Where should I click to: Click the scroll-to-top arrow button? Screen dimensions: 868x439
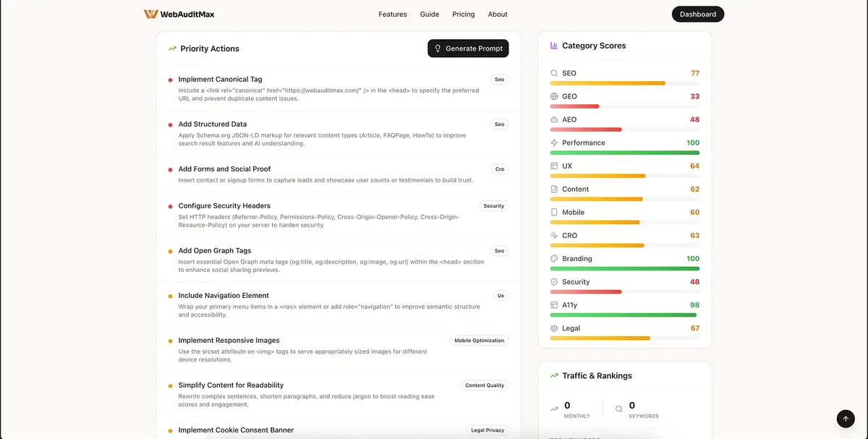click(x=845, y=418)
